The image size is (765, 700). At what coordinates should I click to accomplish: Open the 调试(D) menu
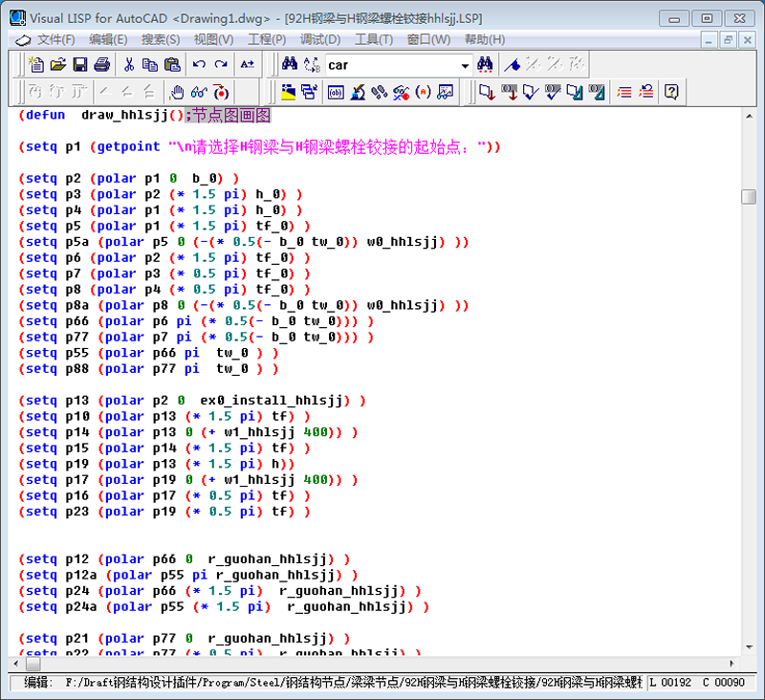(320, 39)
